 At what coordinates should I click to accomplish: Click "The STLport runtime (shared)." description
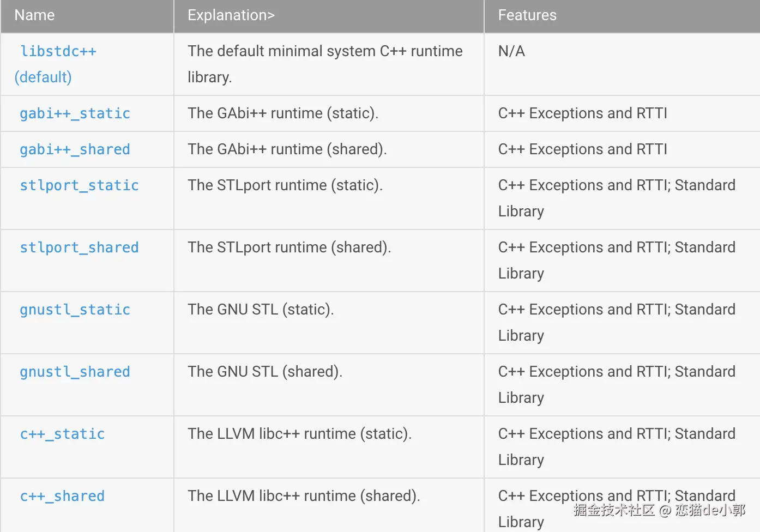[x=289, y=247]
